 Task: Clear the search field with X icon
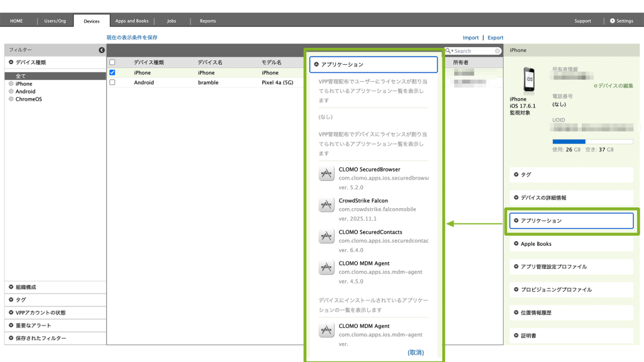[497, 51]
